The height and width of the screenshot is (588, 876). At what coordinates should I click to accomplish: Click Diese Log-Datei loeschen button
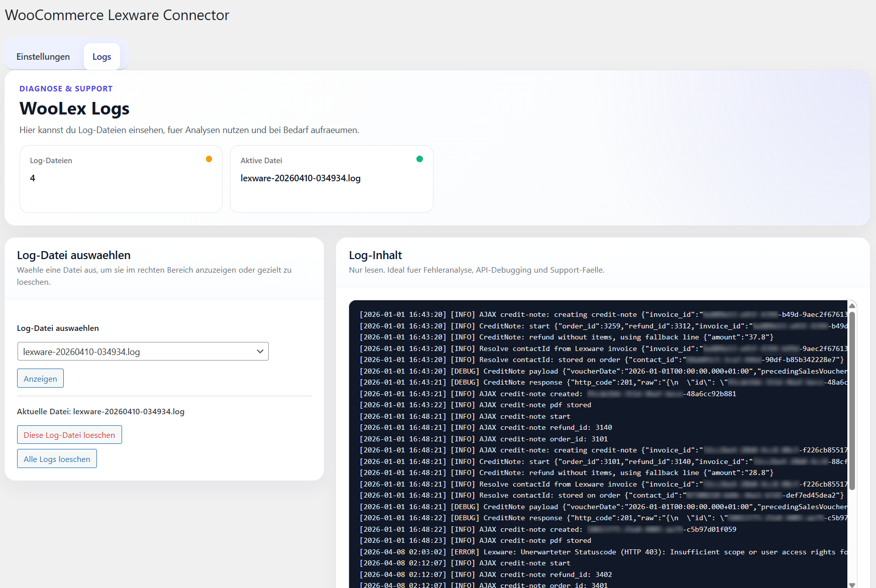[x=69, y=435]
